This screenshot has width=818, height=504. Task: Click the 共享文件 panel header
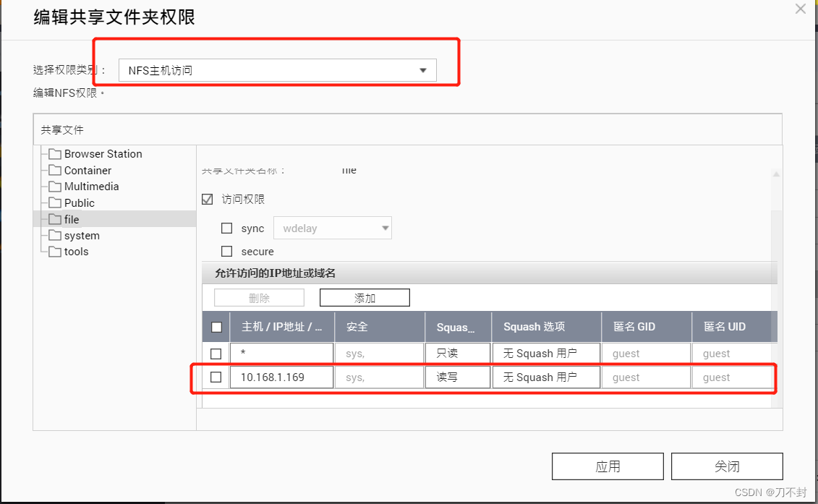(407, 129)
